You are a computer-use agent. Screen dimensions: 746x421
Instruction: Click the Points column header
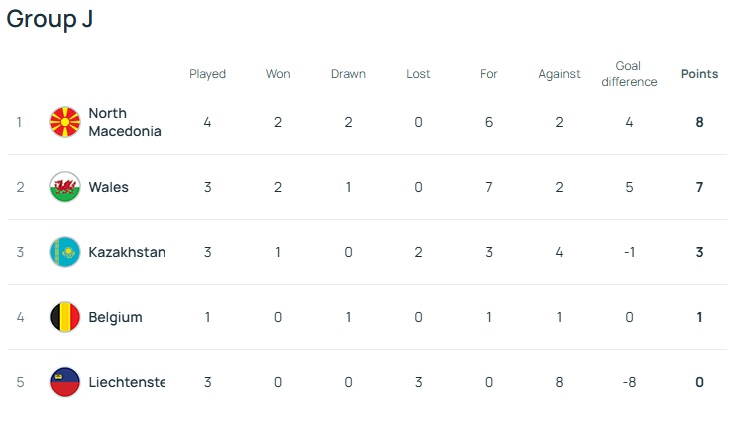(x=699, y=74)
